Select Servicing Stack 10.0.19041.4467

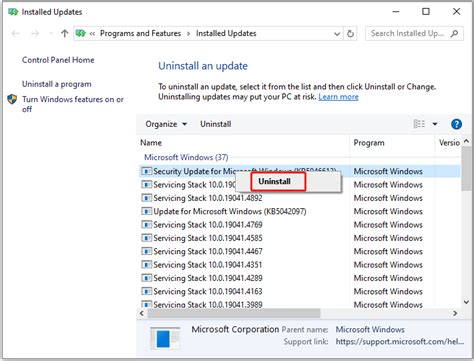pyautogui.click(x=208, y=251)
